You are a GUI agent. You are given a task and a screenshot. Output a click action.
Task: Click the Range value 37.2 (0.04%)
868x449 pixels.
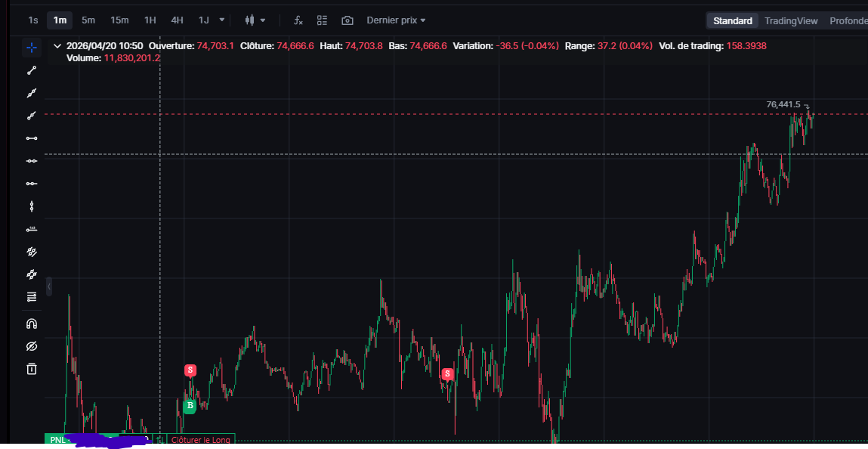pos(625,46)
